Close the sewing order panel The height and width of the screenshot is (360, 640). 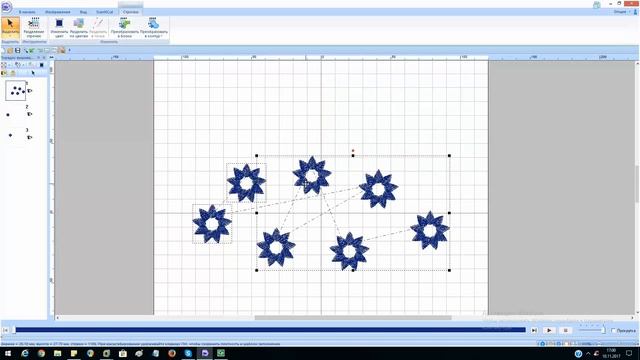44,58
